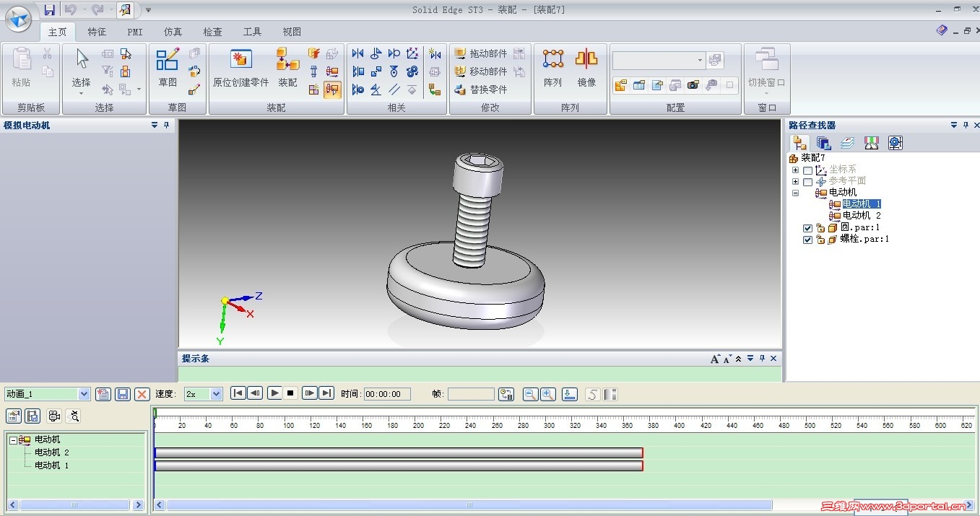
Task: Open the 选择 tool dropdown arrow
Action: pyautogui.click(x=82, y=93)
